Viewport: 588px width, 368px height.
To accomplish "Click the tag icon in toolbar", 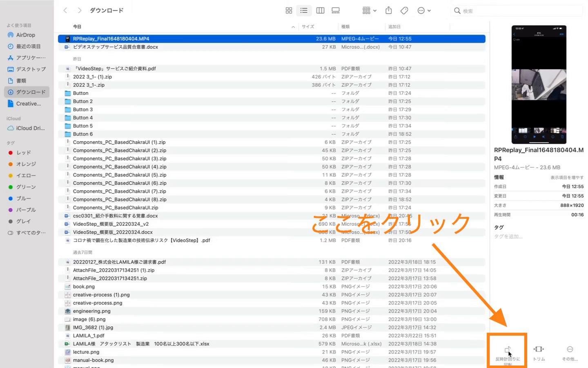I will 404,11.
